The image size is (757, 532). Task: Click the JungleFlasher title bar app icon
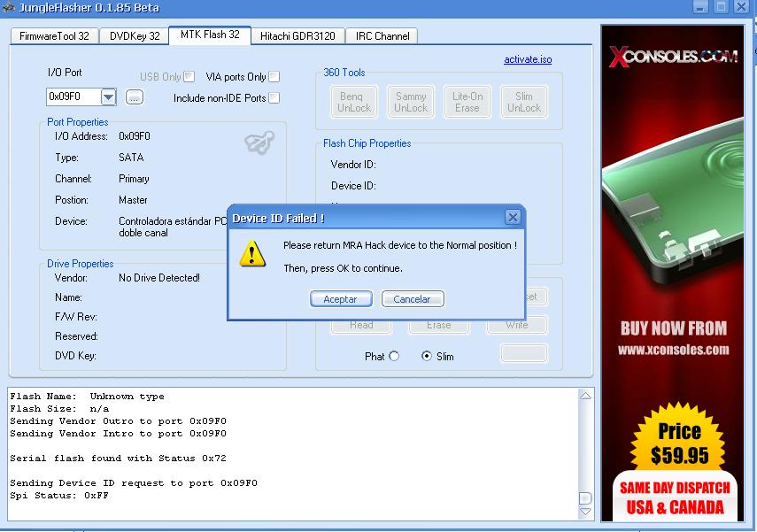(x=8, y=7)
